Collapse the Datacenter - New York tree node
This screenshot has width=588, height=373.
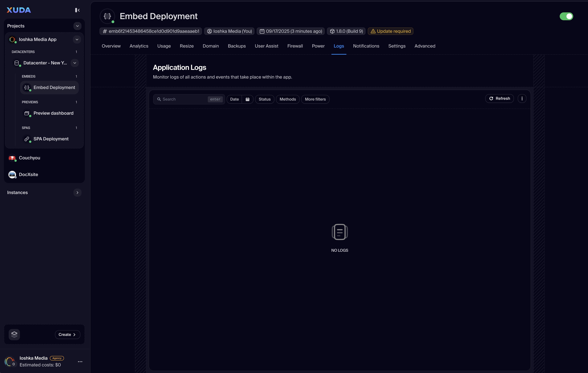pyautogui.click(x=74, y=63)
